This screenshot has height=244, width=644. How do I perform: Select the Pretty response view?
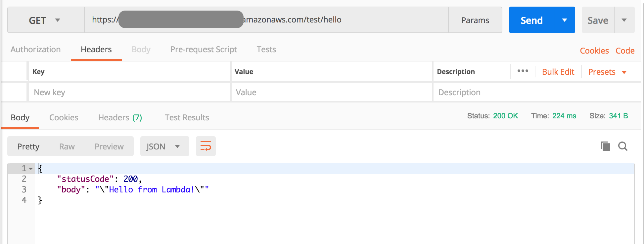28,146
